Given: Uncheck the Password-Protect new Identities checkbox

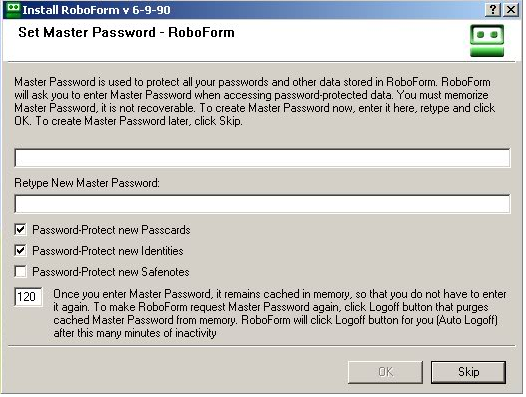Looking at the screenshot, I should 20,251.
